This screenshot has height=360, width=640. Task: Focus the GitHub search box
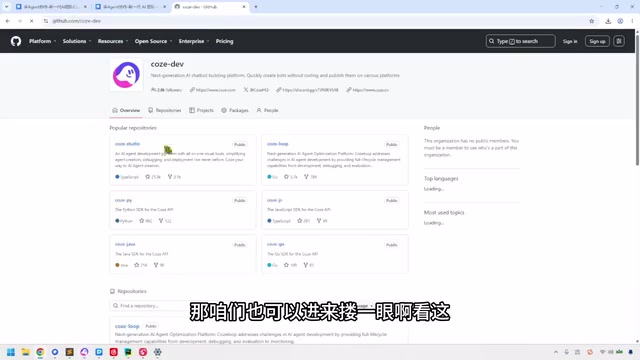520,41
